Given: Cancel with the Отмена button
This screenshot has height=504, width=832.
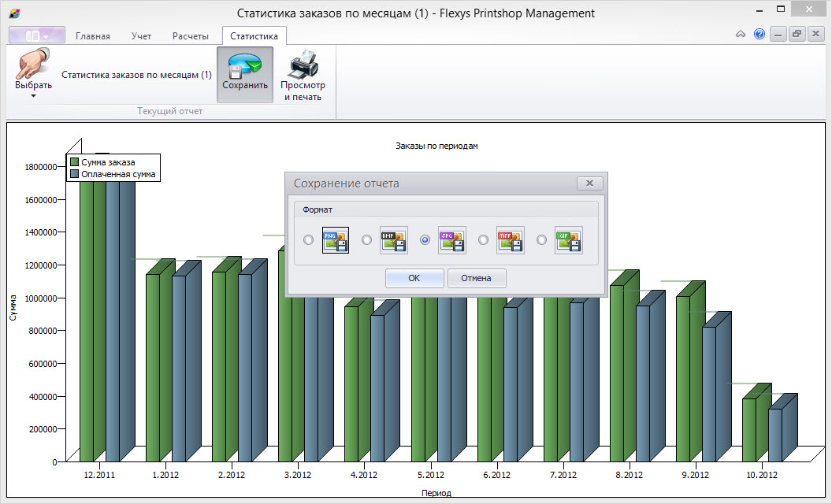Looking at the screenshot, I should 477,278.
